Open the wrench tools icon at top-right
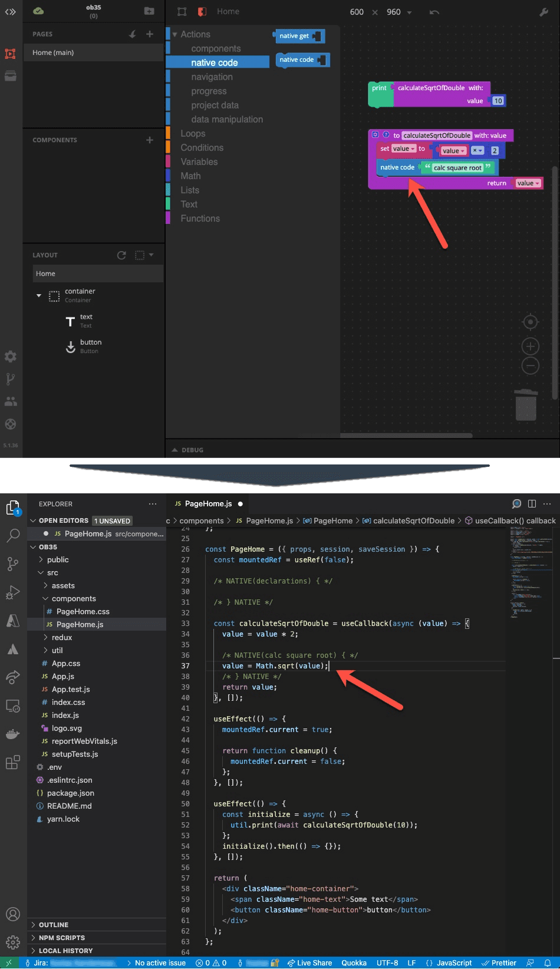 click(544, 12)
